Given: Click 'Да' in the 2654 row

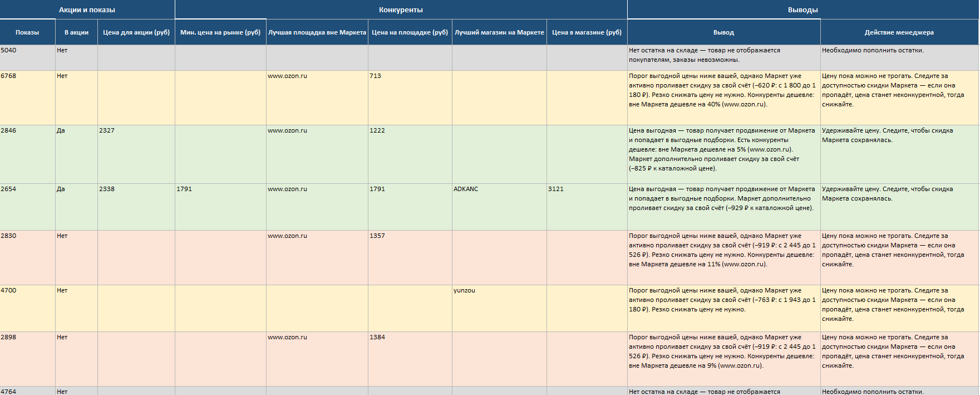Looking at the screenshot, I should click(76, 207).
